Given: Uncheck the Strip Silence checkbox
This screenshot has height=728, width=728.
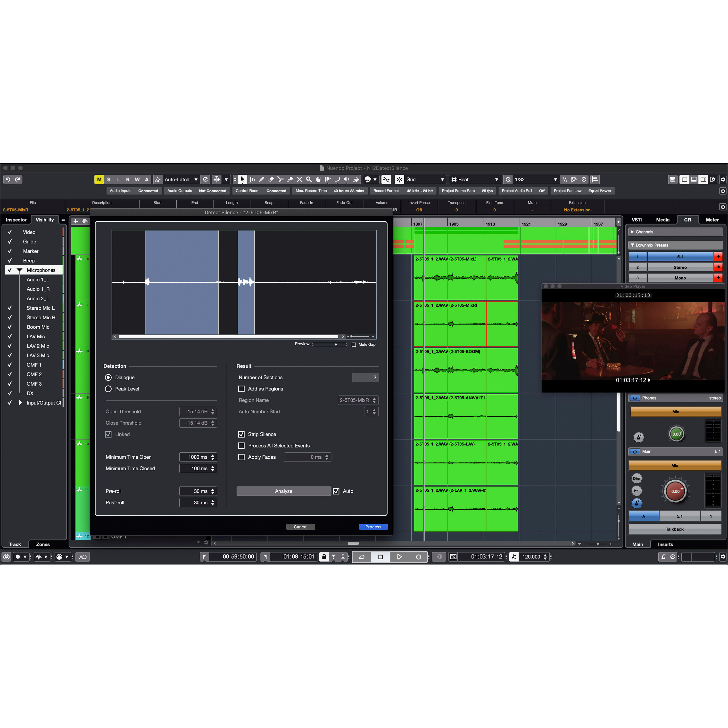Looking at the screenshot, I should pyautogui.click(x=241, y=434).
